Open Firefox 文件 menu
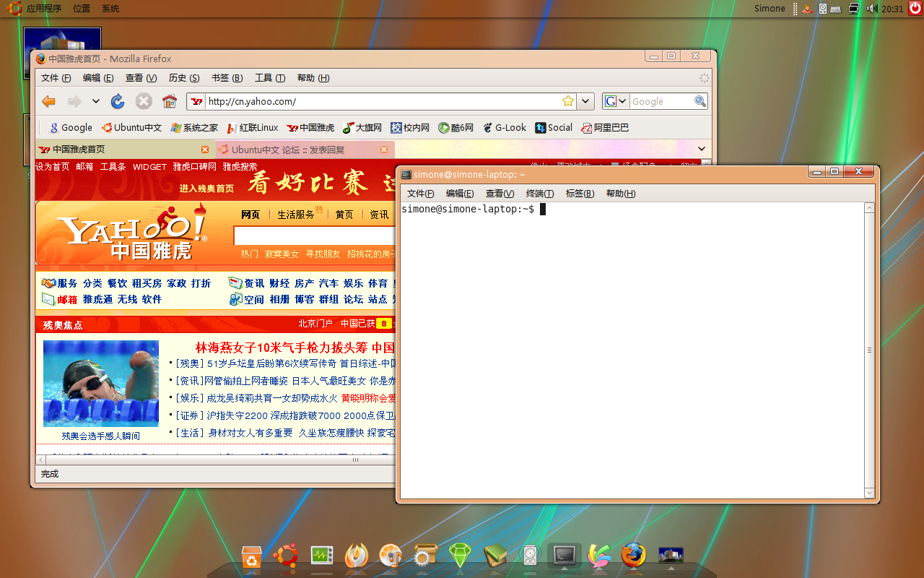 (56, 78)
